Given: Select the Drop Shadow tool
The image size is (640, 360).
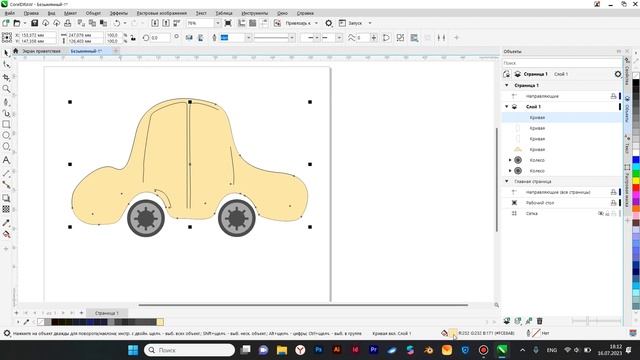Looking at the screenshot, I should tap(6, 198).
